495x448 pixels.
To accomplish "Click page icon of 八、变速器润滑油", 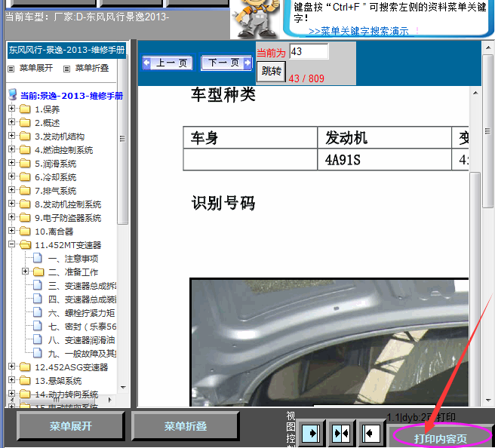I will [38, 339].
